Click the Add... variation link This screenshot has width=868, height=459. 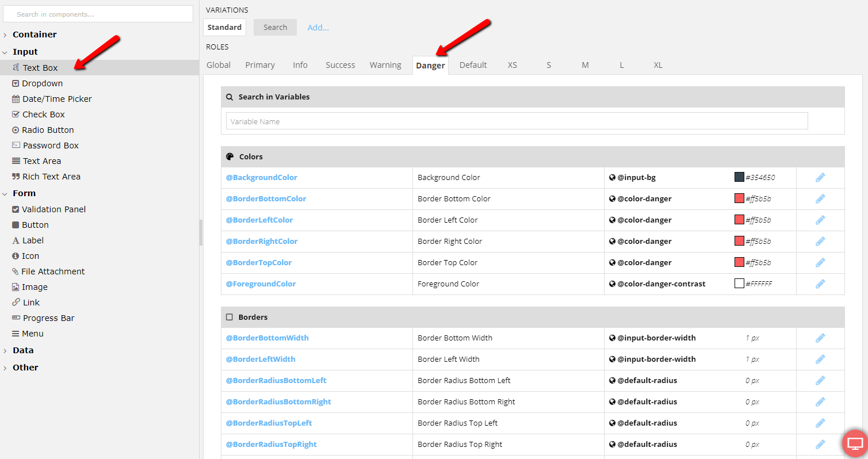pos(318,28)
